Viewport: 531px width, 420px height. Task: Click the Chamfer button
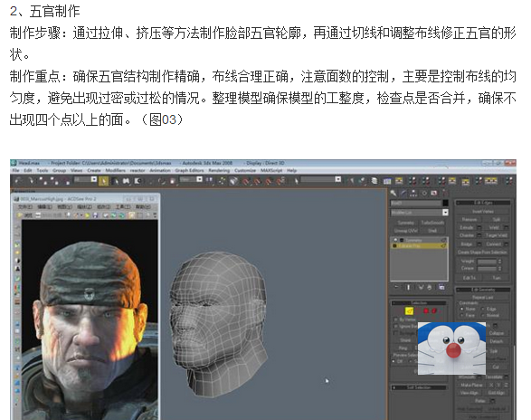click(x=466, y=235)
